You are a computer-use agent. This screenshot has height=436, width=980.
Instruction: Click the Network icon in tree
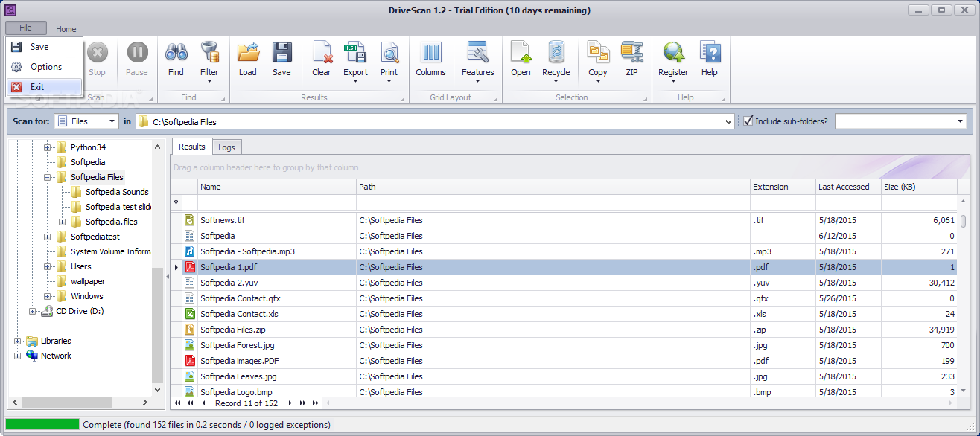pos(32,356)
